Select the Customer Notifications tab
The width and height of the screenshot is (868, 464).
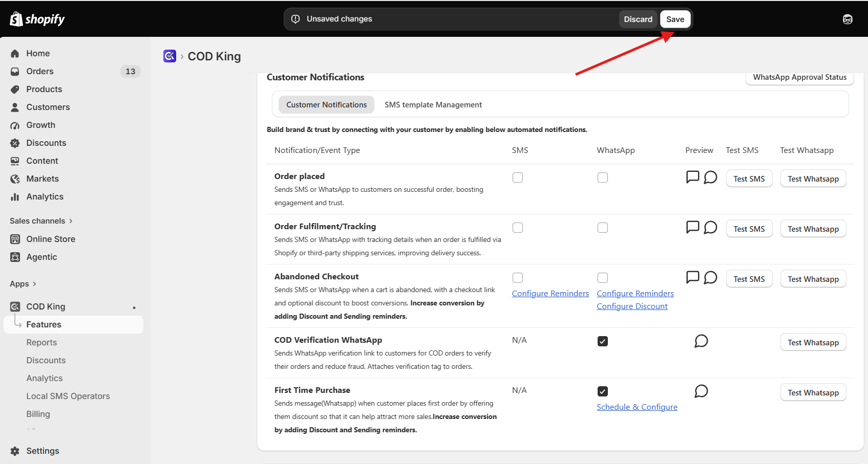point(327,105)
